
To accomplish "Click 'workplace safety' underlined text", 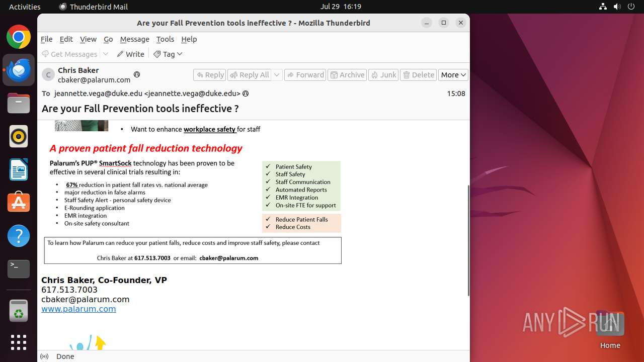I will (209, 129).
